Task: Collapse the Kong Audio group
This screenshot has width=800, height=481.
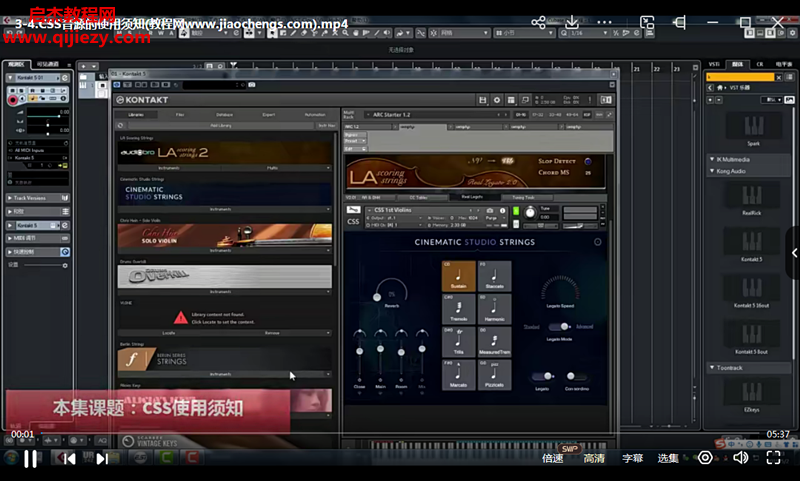Action: pos(712,171)
